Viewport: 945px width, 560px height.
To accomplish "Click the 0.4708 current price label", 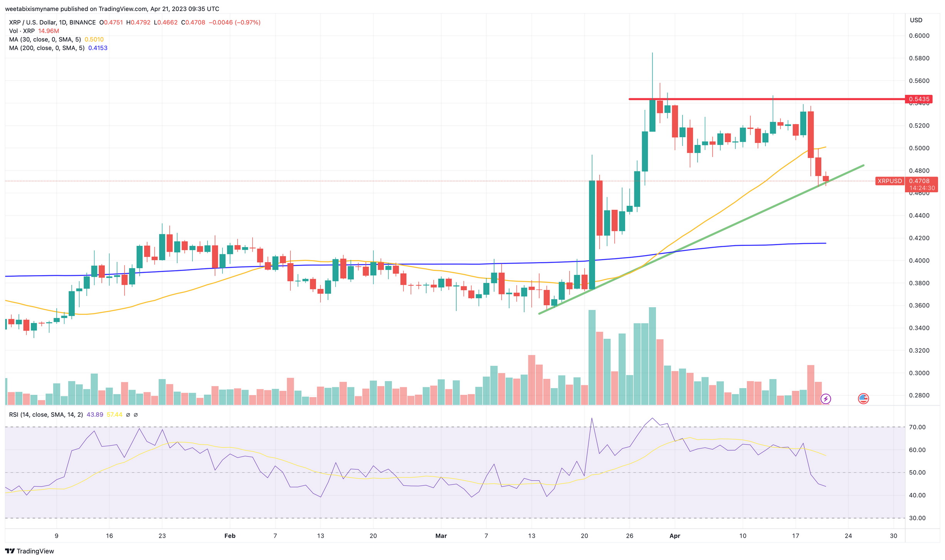I will click(919, 181).
